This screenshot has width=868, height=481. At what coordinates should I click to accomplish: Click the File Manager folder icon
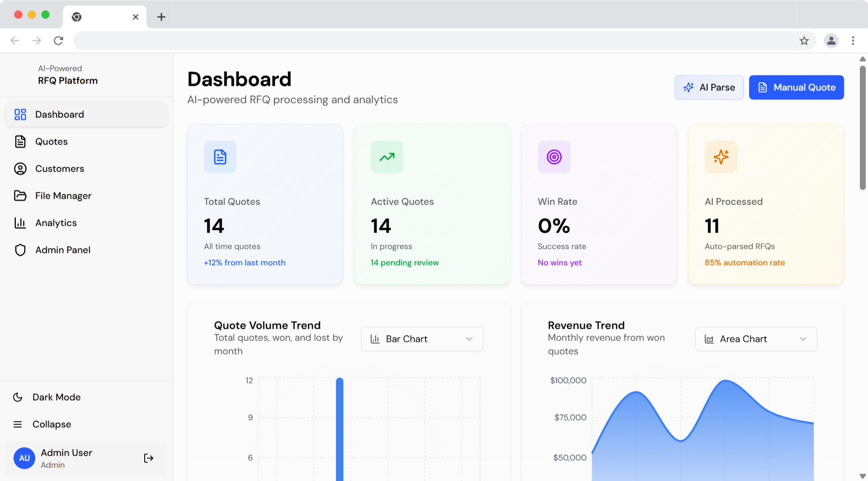point(20,196)
